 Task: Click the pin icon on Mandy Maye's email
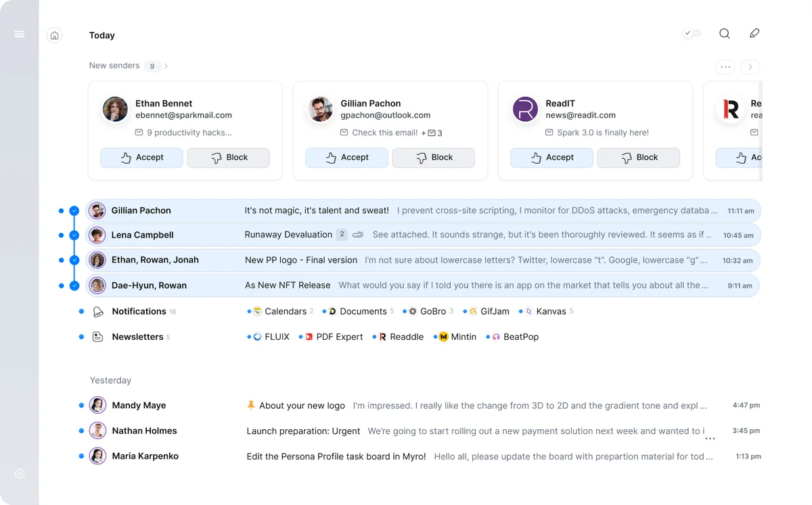point(250,405)
